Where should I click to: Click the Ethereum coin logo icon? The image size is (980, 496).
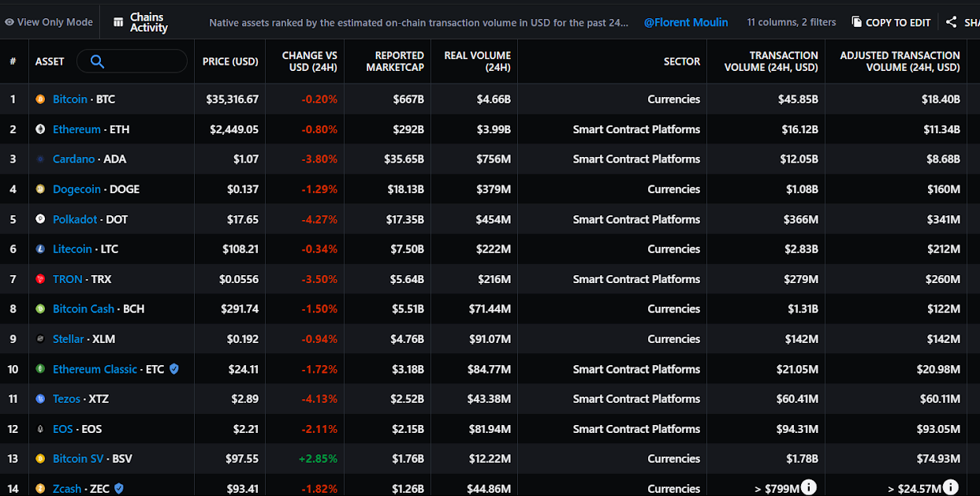point(40,129)
